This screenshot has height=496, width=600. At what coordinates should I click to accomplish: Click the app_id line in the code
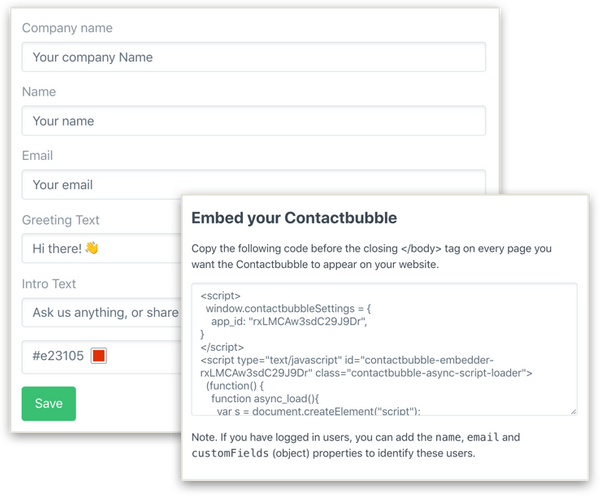[289, 321]
